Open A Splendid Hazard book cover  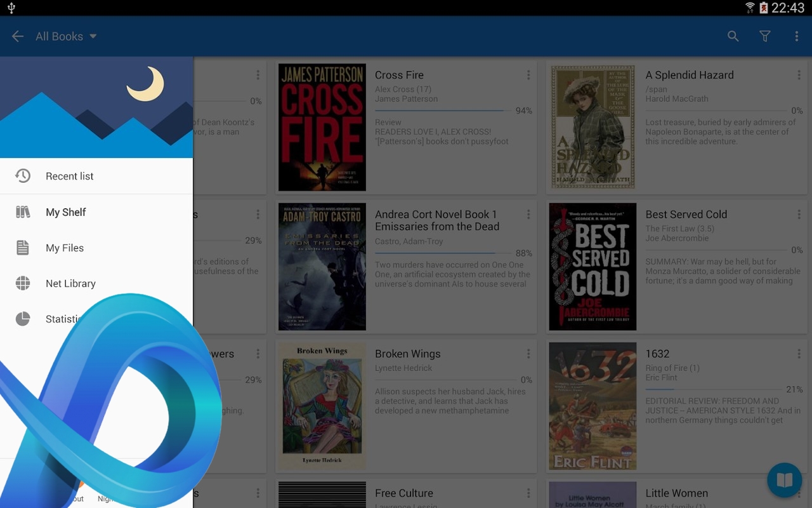tap(593, 127)
